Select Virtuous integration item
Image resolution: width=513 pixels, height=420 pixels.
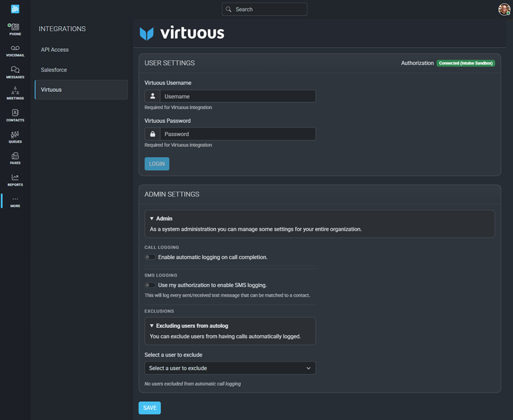click(x=81, y=89)
